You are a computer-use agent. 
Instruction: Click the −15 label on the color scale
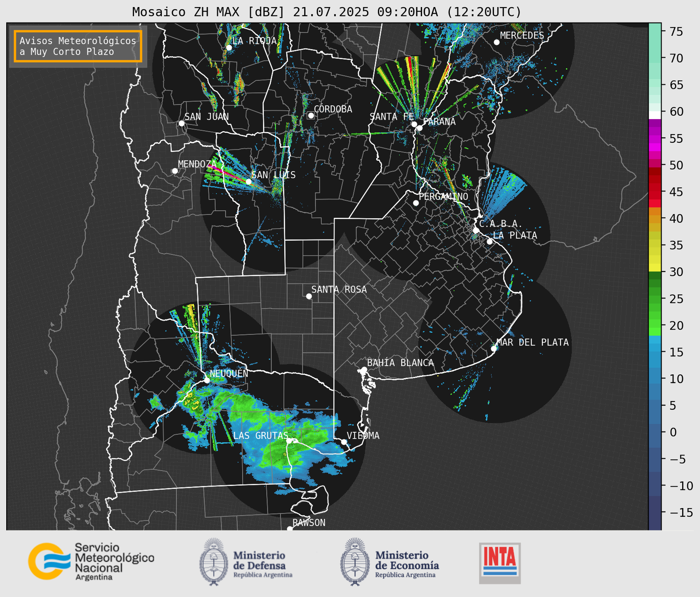click(x=681, y=513)
